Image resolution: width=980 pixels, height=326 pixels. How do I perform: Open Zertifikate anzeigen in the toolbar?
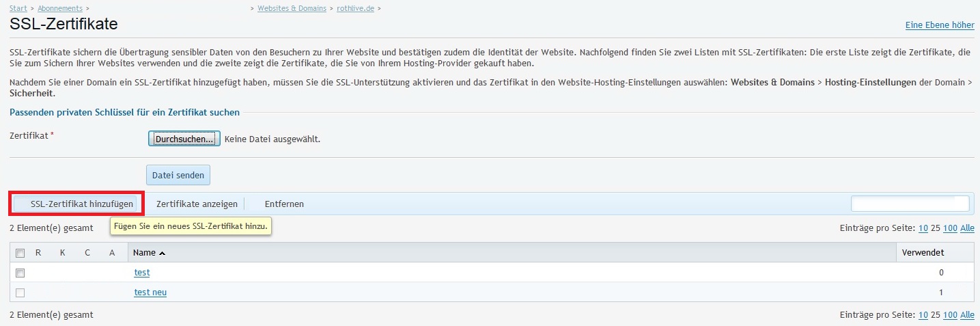pyautogui.click(x=197, y=204)
